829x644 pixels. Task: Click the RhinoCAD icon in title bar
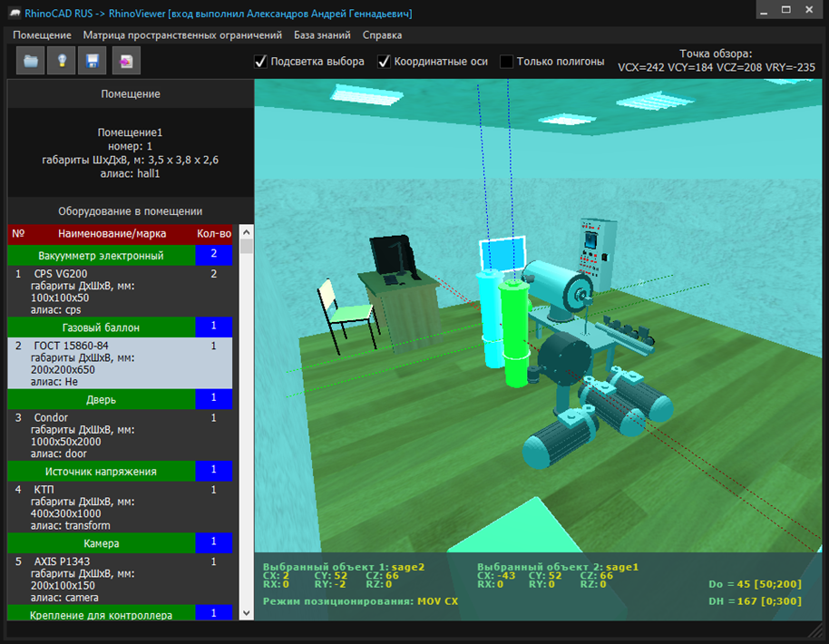(14, 14)
